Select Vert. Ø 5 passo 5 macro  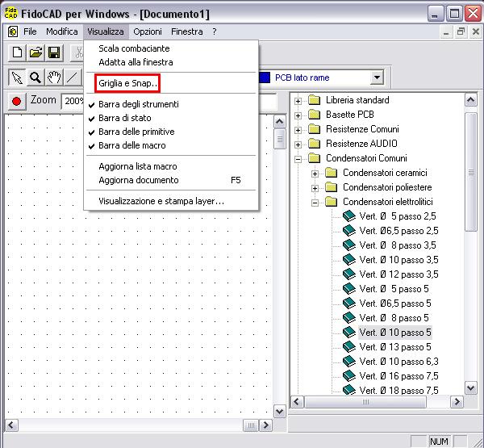(394, 288)
